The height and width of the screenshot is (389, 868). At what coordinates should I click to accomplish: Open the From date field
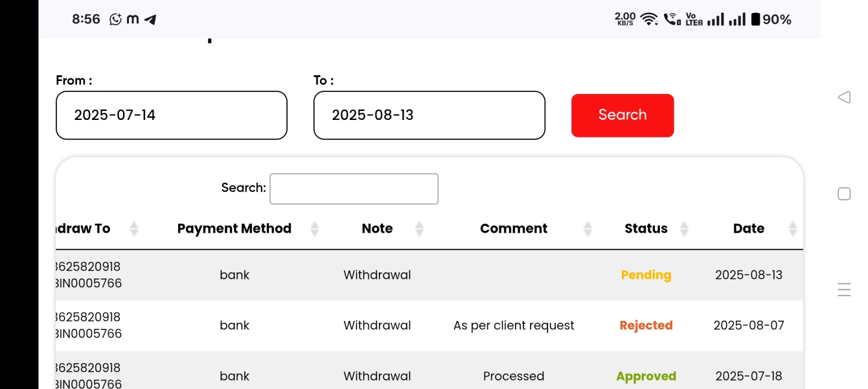pos(171,115)
